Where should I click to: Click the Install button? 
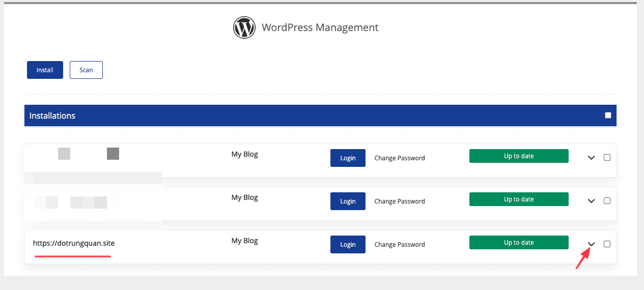pyautogui.click(x=45, y=70)
